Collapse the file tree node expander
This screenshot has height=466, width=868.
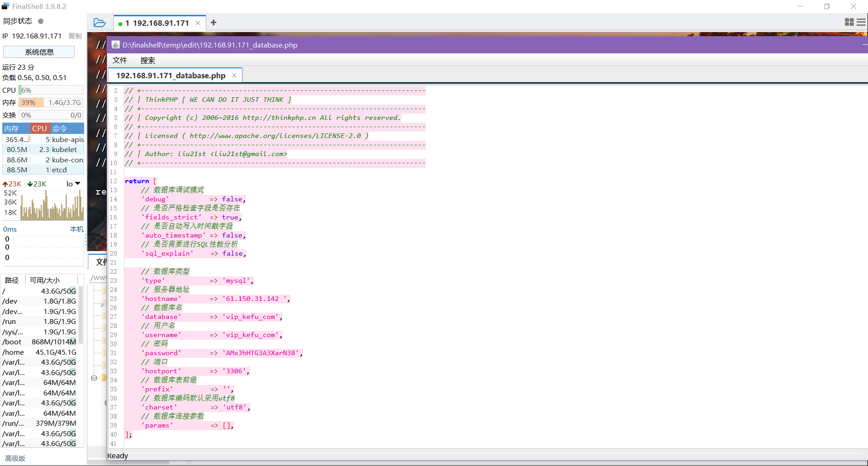click(x=94, y=378)
